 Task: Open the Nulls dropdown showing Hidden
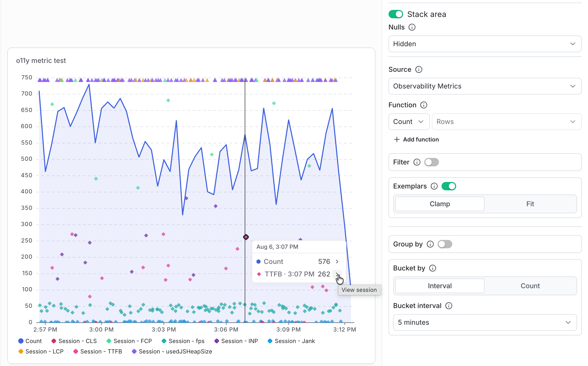[485, 44]
